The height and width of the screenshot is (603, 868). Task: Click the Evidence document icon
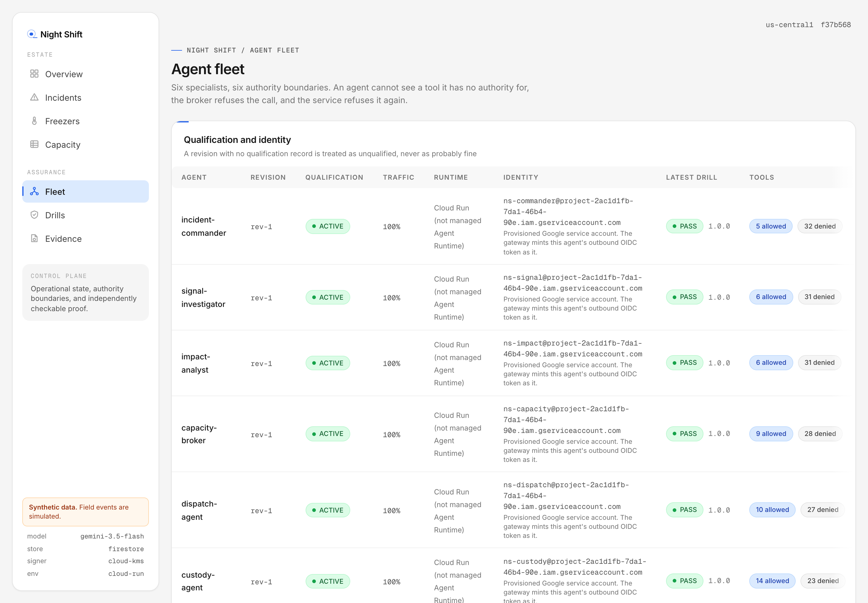tap(34, 238)
